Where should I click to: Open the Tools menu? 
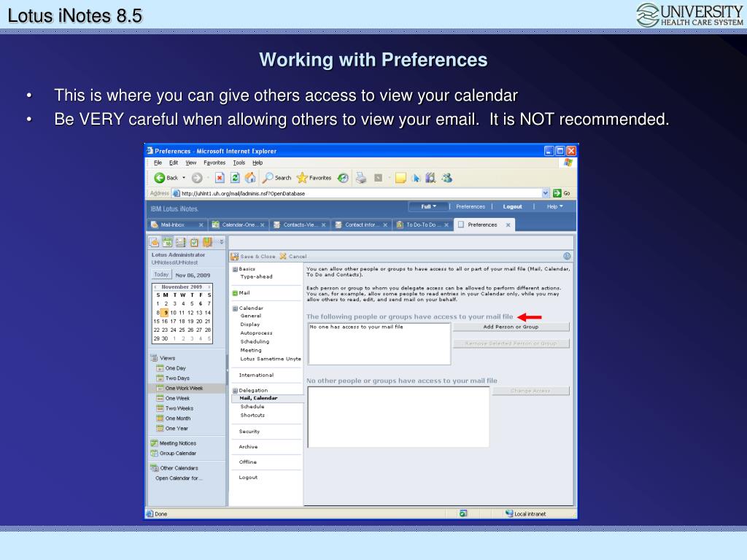pyautogui.click(x=239, y=163)
